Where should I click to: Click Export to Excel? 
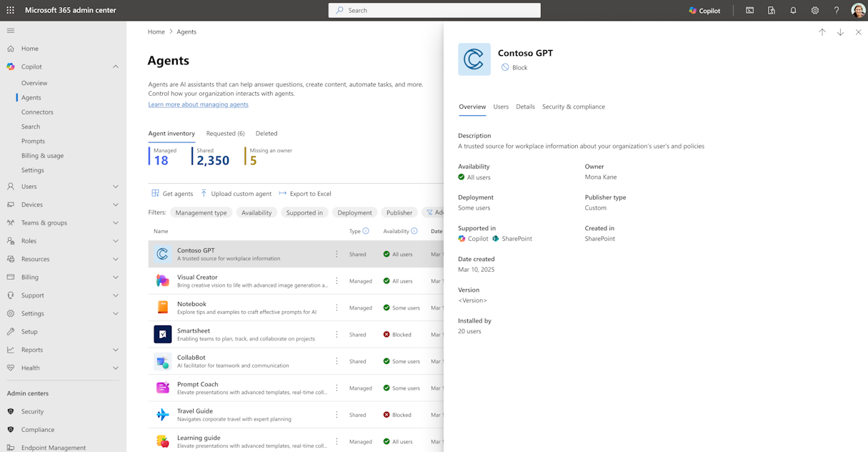[x=305, y=194]
